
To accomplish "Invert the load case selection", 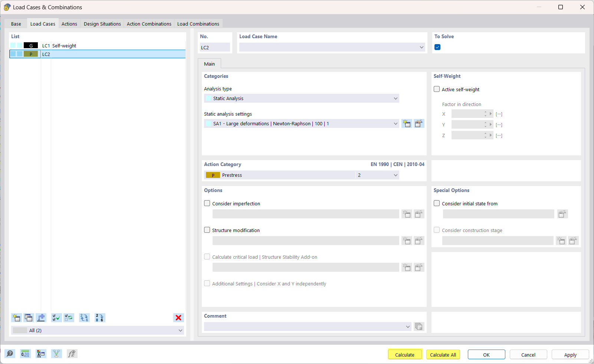I will pos(68,318).
